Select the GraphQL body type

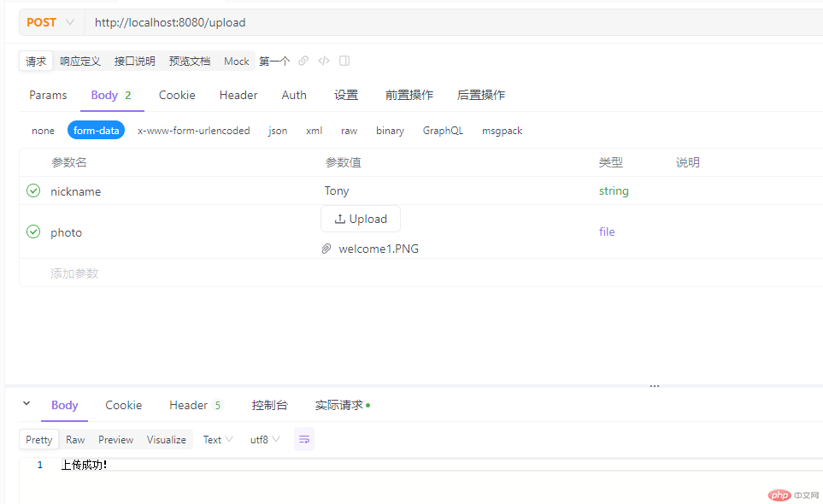click(x=443, y=131)
